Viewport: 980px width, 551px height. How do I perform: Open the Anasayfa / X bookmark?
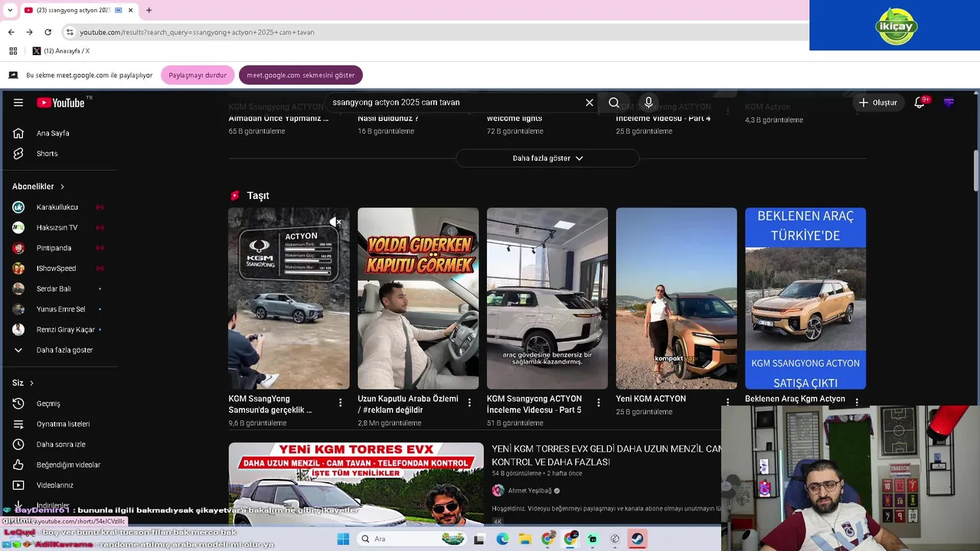61,51
